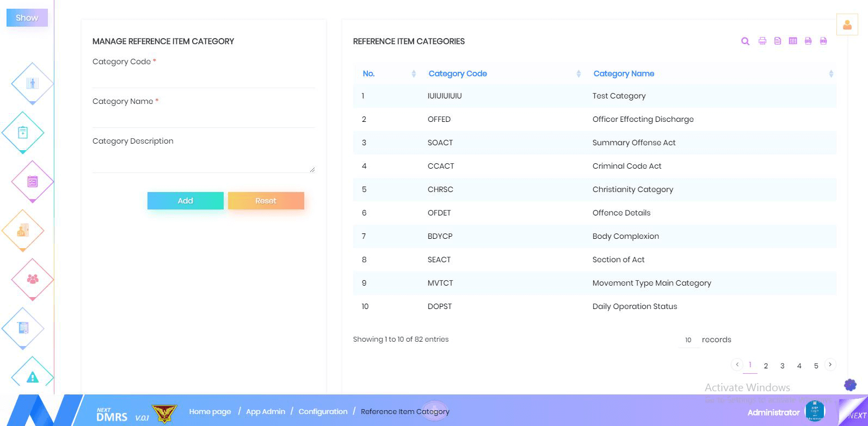Image resolution: width=868 pixels, height=426 pixels.
Task: Open the calendar schedule sidebar icon
Action: pyautogui.click(x=33, y=181)
